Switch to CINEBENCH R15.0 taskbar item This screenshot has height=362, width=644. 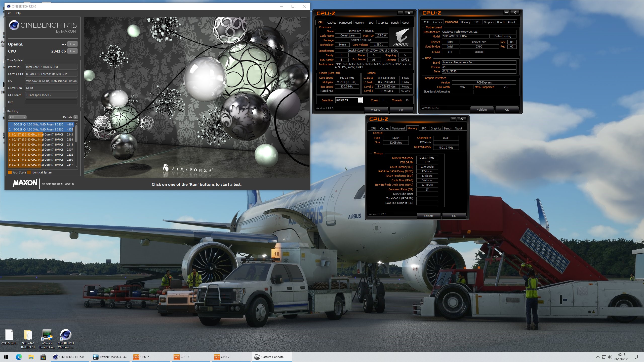click(70, 357)
